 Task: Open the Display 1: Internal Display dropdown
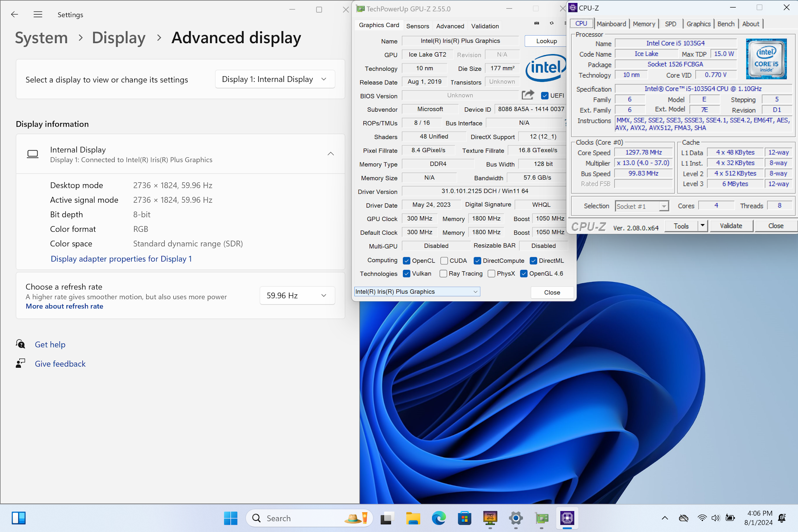[x=275, y=79]
